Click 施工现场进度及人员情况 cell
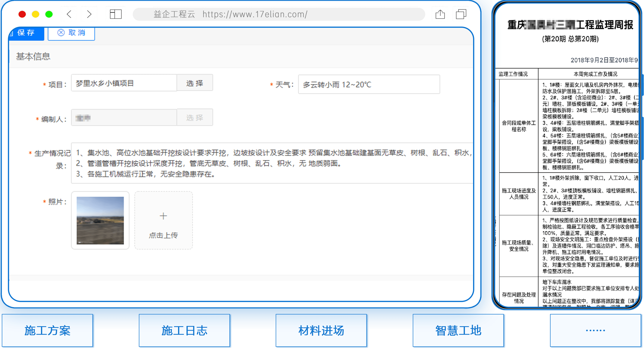 coord(519,194)
